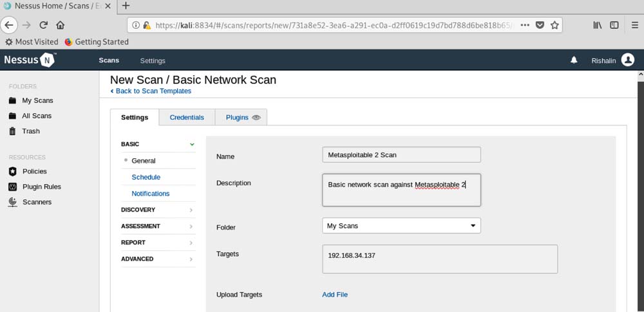Viewport: 644px width, 312px height.
Task: Click the eye icon on the Plugins tab
Action: click(256, 118)
